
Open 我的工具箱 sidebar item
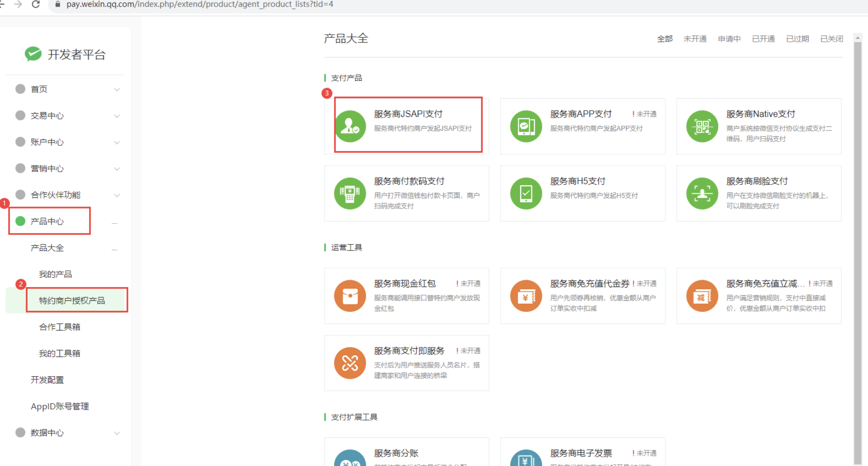point(59,353)
